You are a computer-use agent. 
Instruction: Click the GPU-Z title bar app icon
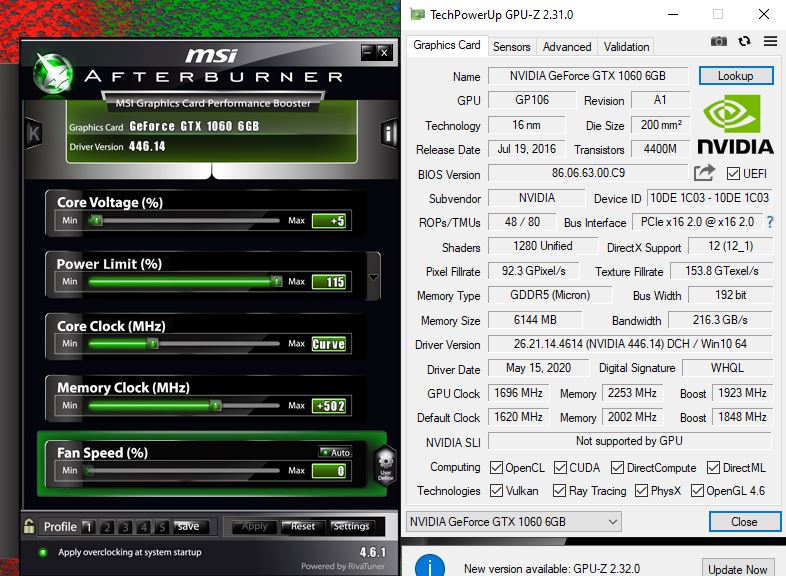click(x=417, y=15)
